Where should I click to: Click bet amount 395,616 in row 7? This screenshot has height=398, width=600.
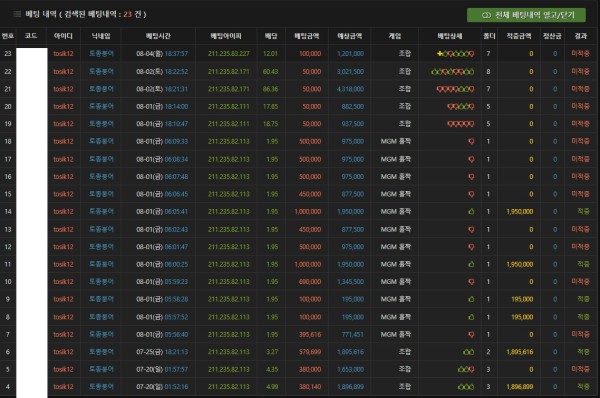(x=310, y=334)
